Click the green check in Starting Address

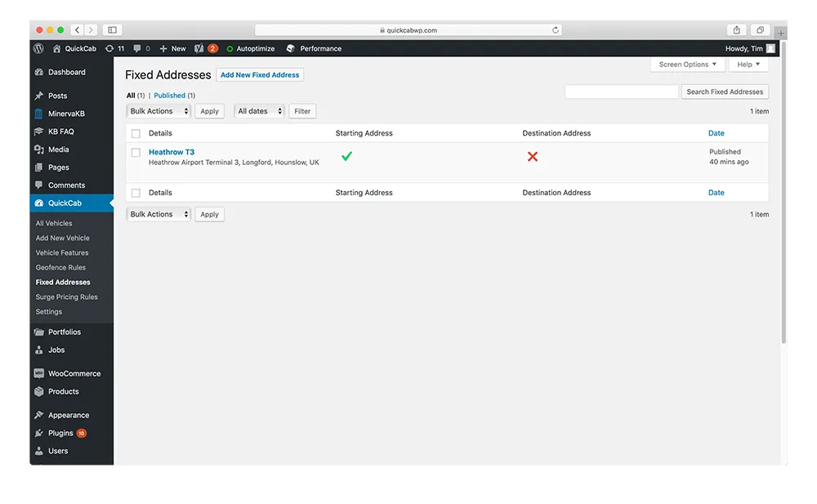(346, 156)
